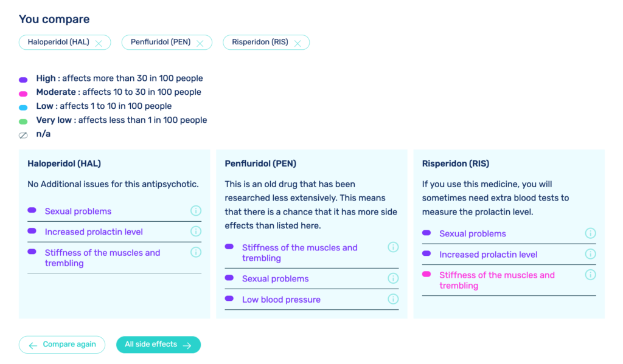
Task: Click info for Penfluridol's Stiffness and trembling
Action: click(393, 247)
